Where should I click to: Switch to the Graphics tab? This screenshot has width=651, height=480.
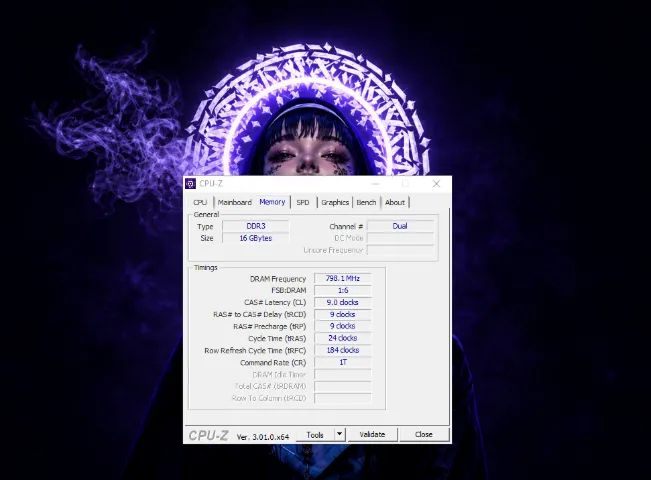335,202
